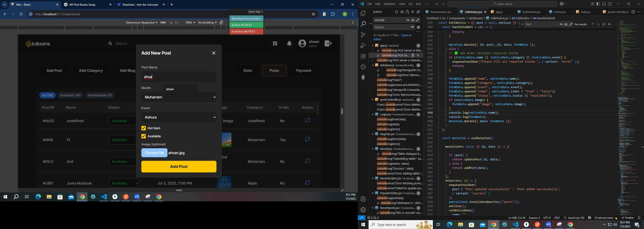Toggle Match Case in editor Find widget
The width and height of the screenshot is (644, 229).
tap(561, 24)
